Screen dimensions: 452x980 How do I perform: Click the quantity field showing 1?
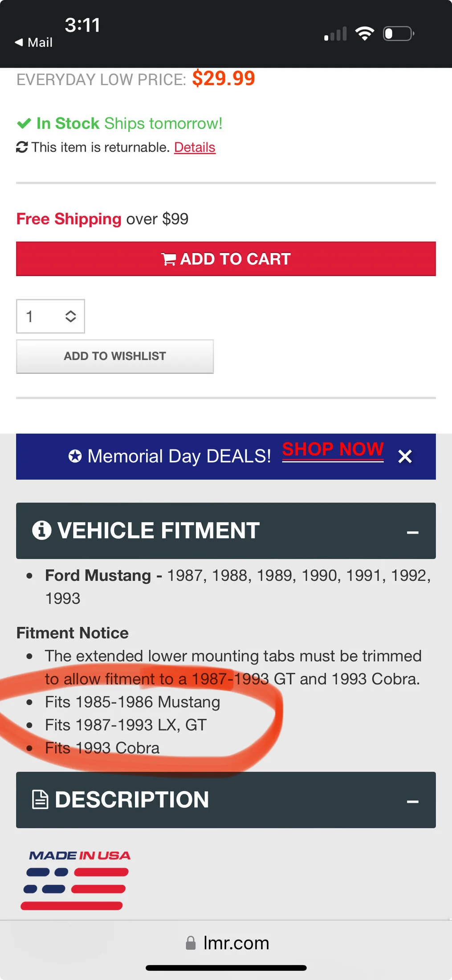pyautogui.click(x=50, y=316)
